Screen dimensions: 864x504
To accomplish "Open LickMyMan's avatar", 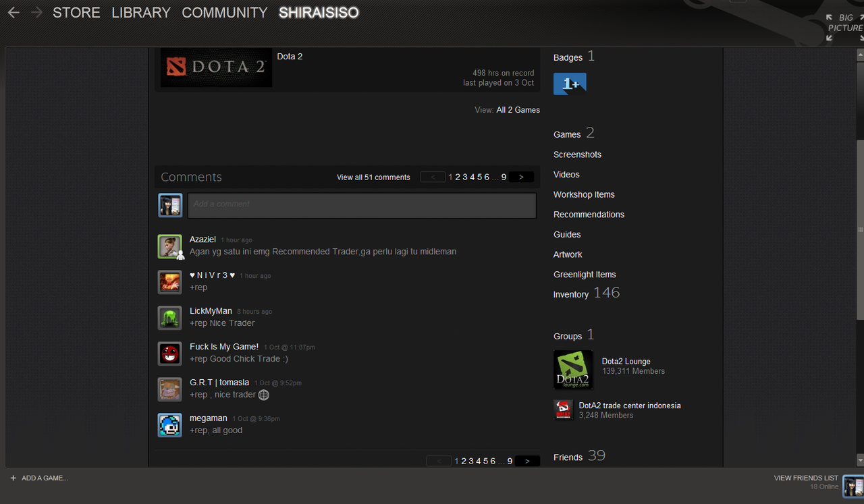I will [x=170, y=318].
